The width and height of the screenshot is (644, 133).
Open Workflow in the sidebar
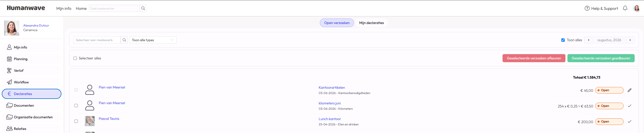[32, 82]
